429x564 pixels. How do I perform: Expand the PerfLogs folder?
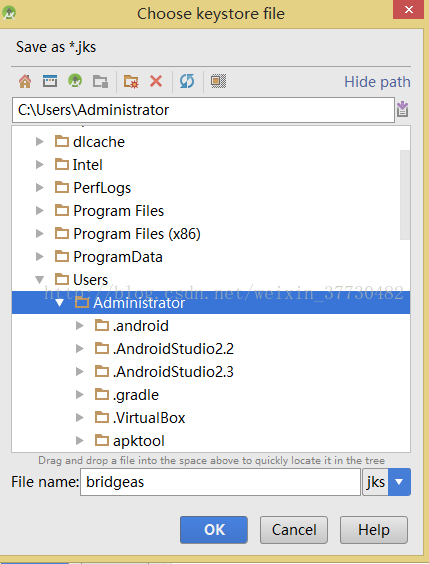pos(40,188)
